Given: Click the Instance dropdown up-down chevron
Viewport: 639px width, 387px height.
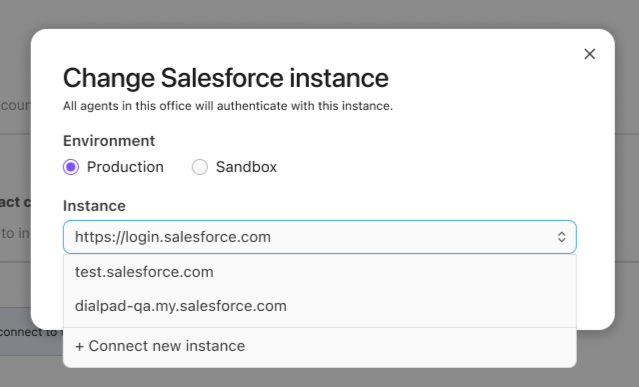Looking at the screenshot, I should click(562, 237).
